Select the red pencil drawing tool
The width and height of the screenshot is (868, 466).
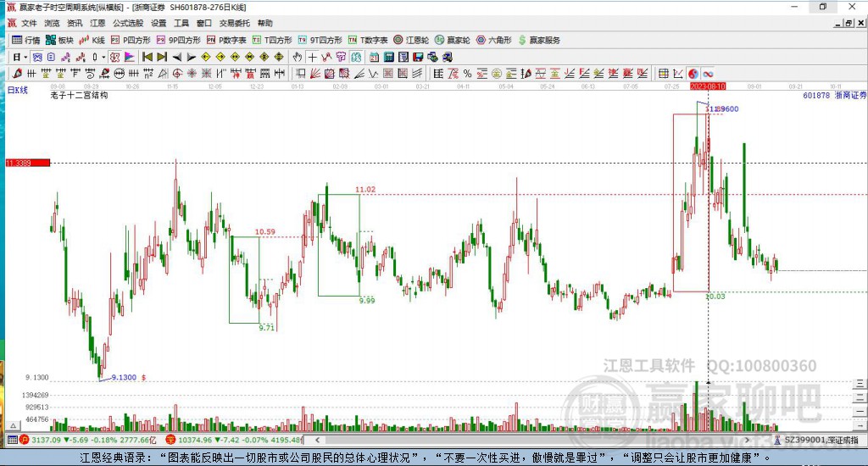coord(17,74)
